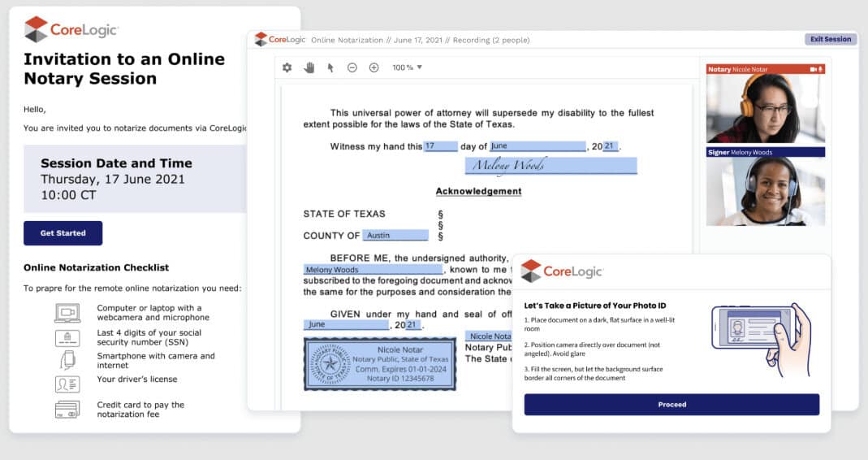Click the Notary Nicole Notar video feed
Screen dimensions: 868x460
coord(765,108)
